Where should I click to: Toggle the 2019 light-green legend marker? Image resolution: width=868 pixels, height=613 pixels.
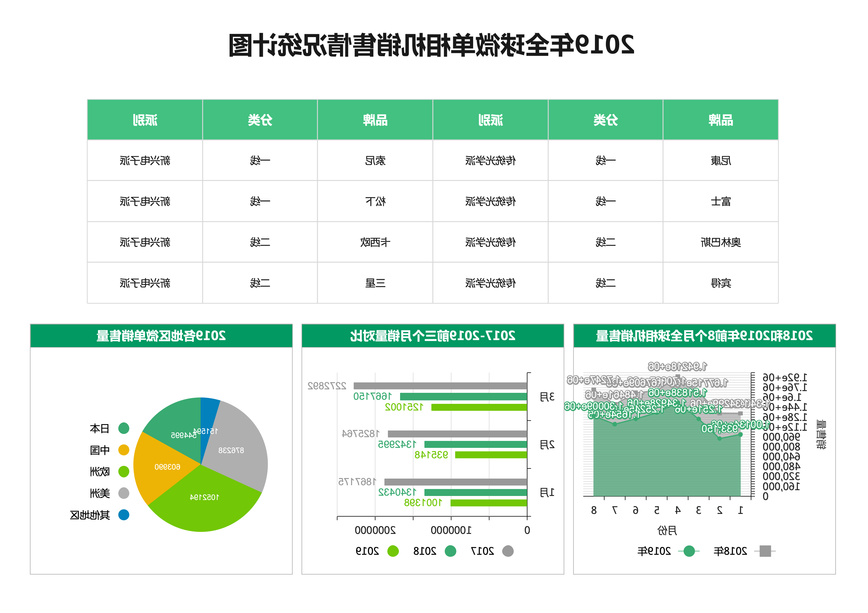[x=393, y=551]
